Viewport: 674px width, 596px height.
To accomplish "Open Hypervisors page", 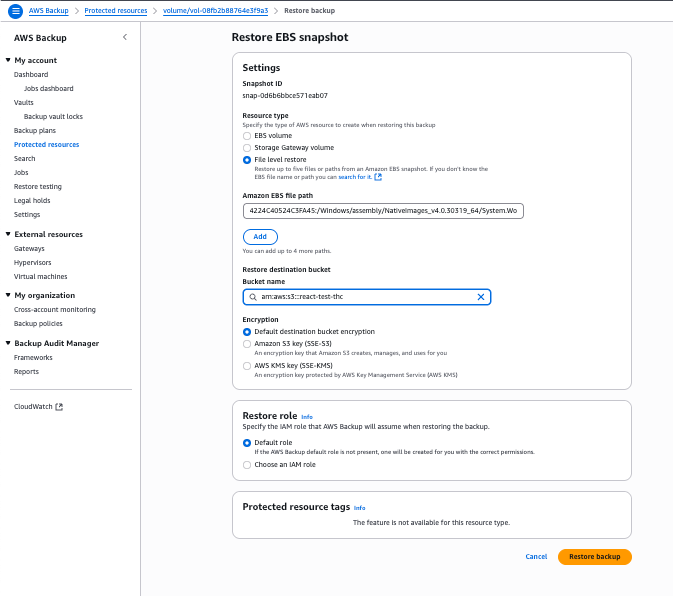I will pyautogui.click(x=33, y=263).
